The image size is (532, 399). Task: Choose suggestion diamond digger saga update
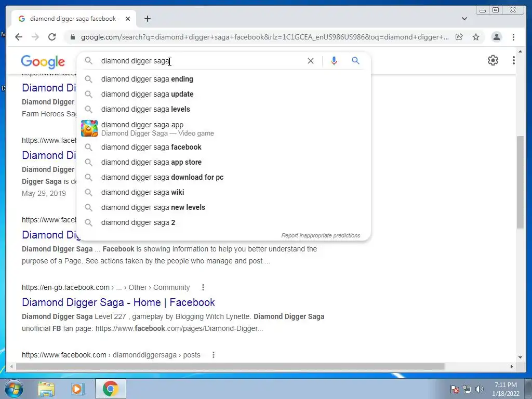223,94
